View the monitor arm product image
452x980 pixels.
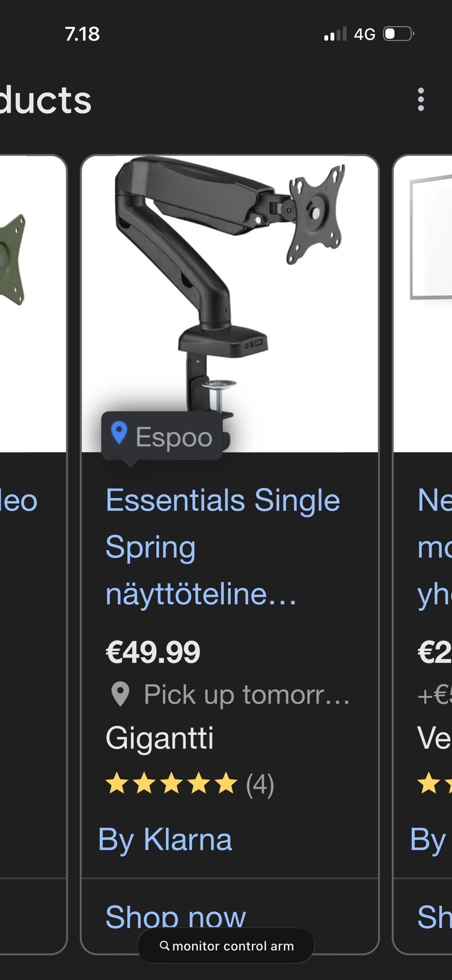tap(230, 283)
